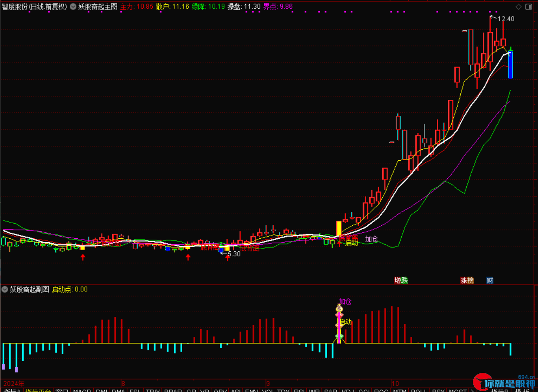
Task: Click the 智度股份(日线.前复权) title
Action: click(34, 7)
